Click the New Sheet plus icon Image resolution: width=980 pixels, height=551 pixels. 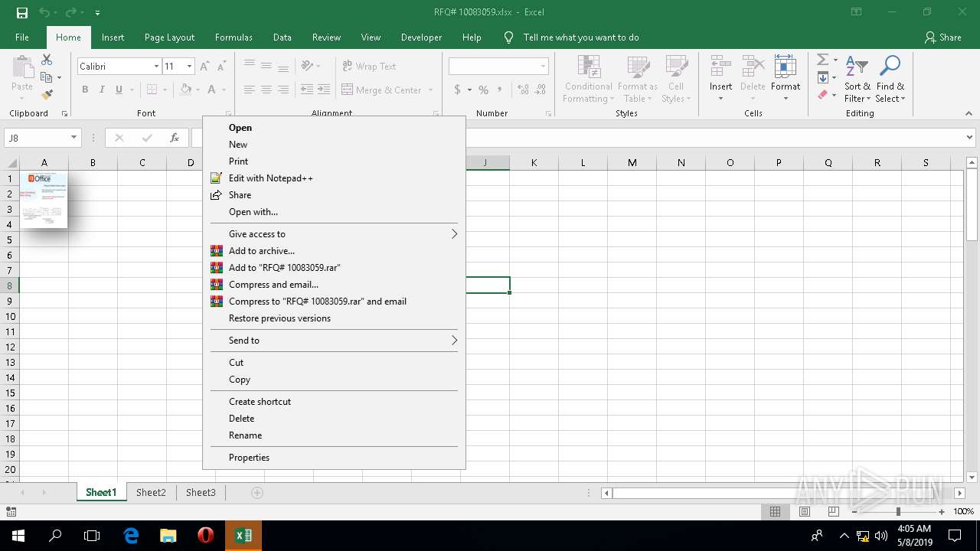tap(257, 493)
